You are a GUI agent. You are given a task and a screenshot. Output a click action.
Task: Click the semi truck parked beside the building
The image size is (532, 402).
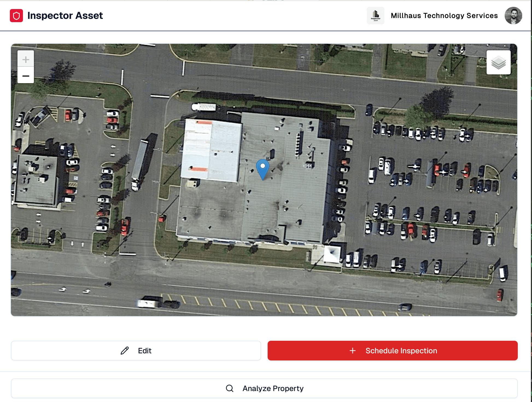pos(141,164)
